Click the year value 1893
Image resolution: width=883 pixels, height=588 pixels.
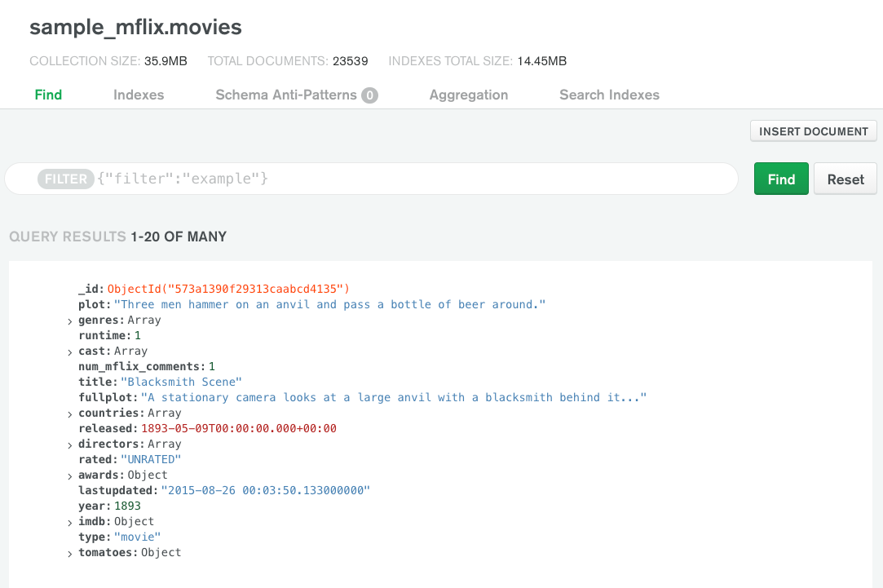(x=127, y=506)
